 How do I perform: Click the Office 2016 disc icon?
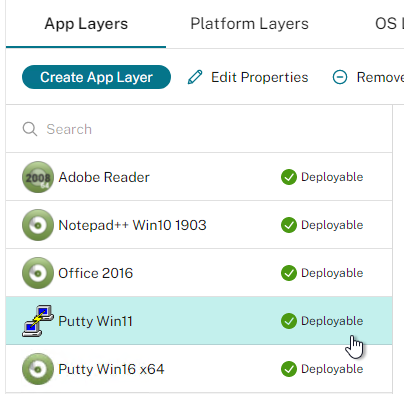click(x=38, y=273)
